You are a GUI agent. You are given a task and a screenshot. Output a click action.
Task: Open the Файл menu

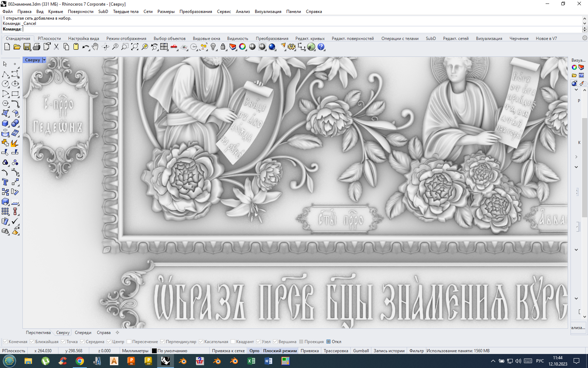7,12
